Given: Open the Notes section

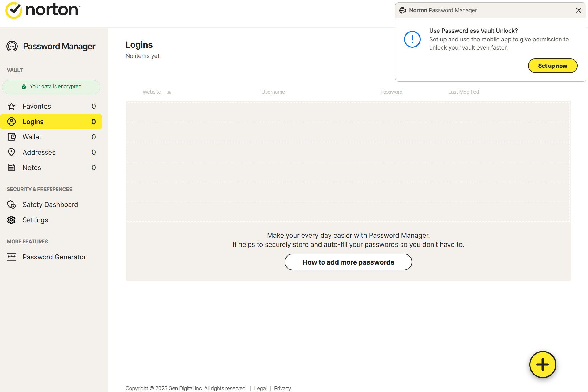Looking at the screenshot, I should 51,168.
